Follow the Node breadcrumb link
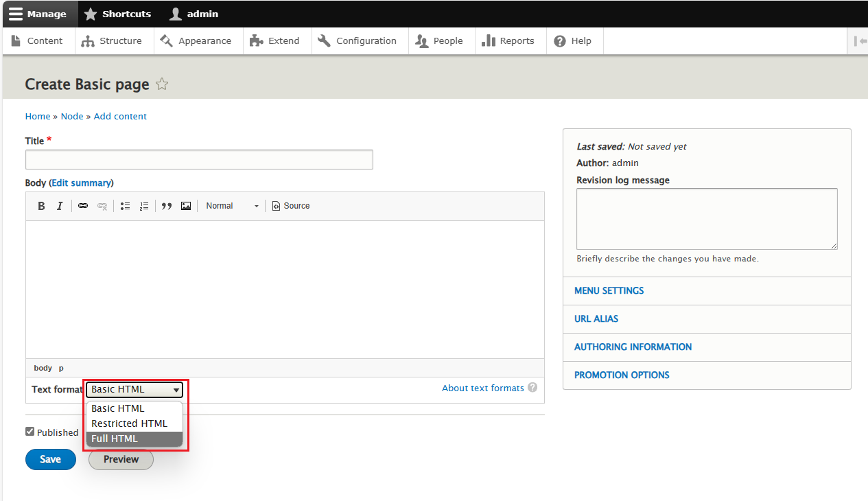This screenshot has height=501, width=868. [x=72, y=116]
